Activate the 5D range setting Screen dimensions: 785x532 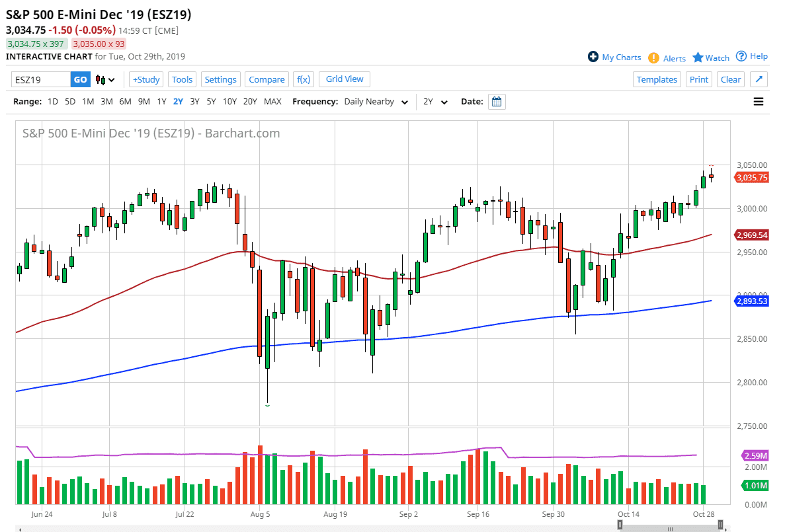[x=70, y=102]
